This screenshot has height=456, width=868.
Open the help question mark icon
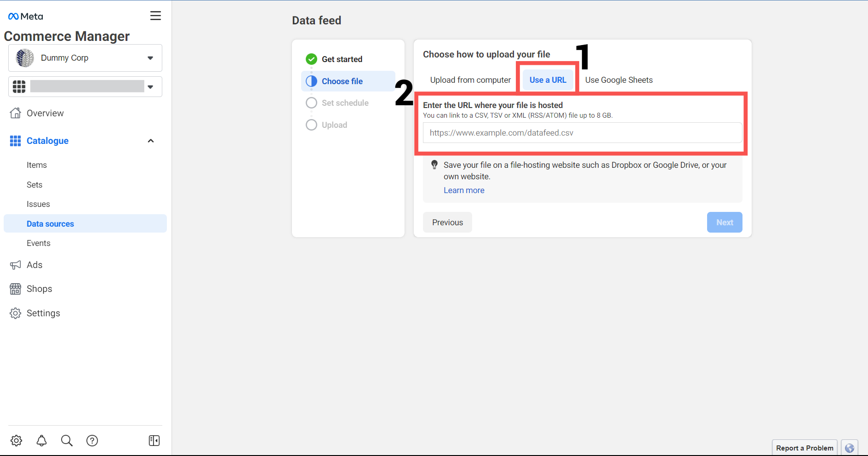92,440
